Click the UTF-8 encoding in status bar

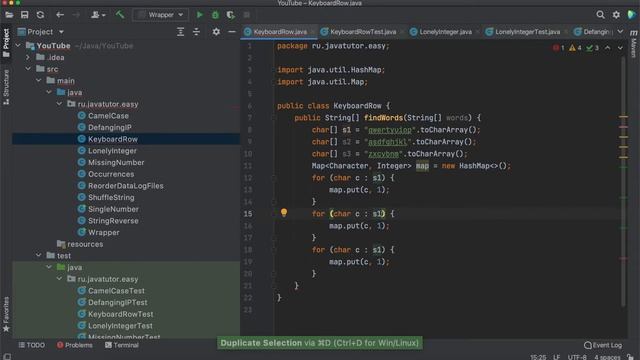click(x=577, y=357)
